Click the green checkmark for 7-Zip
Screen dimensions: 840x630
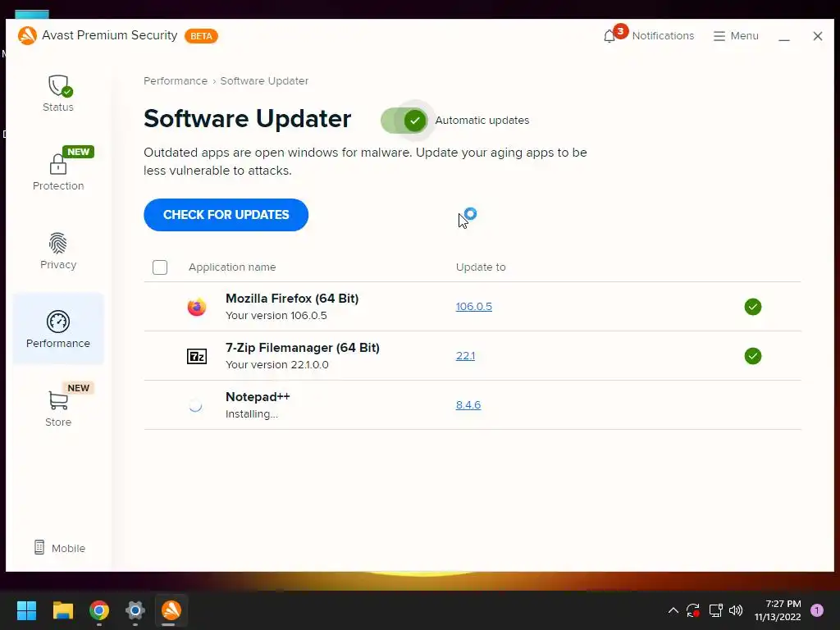[753, 356]
